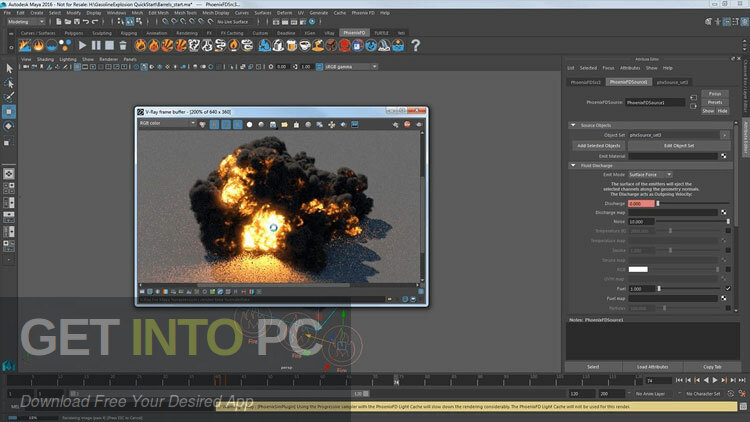Image resolution: width=750 pixels, height=422 pixels.
Task: Toggle the Smoke enable checkbox
Action: 728,250
